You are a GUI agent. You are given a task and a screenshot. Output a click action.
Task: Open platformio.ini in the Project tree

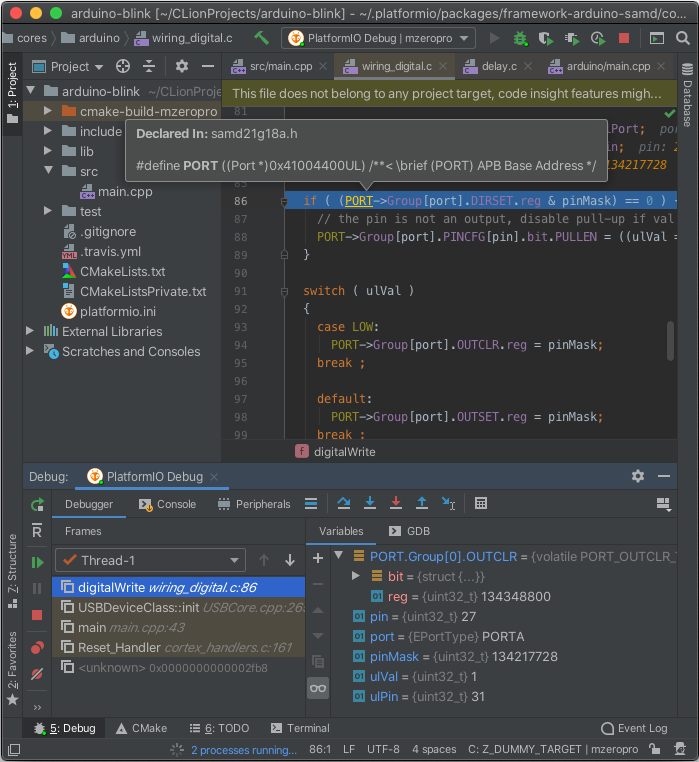(118, 311)
